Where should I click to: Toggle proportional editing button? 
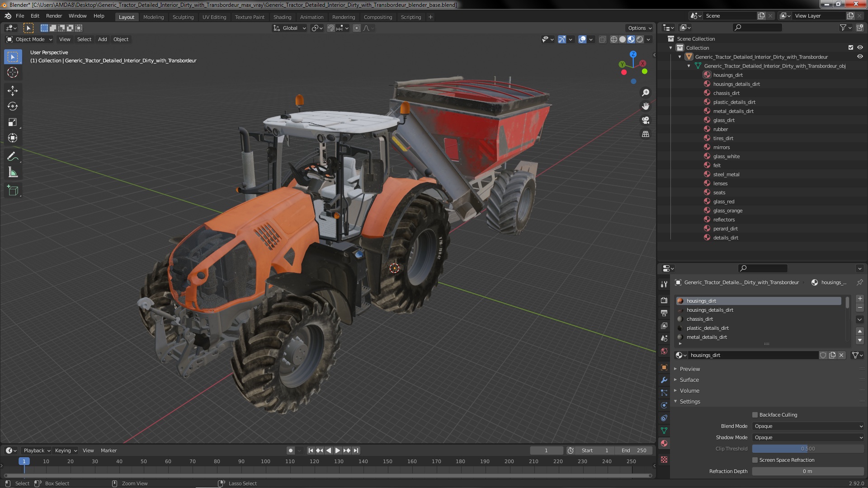(x=357, y=28)
